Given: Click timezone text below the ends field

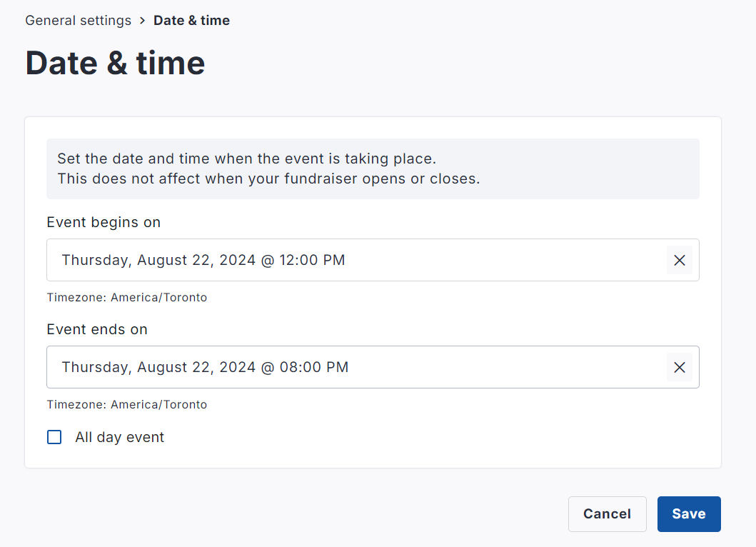Looking at the screenshot, I should [x=127, y=404].
